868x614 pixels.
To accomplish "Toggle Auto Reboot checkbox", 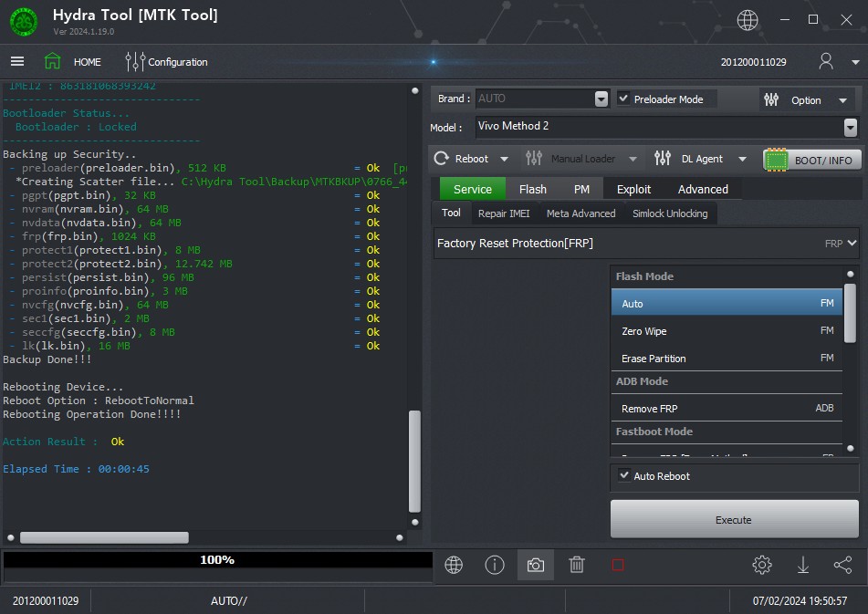I will click(x=624, y=475).
